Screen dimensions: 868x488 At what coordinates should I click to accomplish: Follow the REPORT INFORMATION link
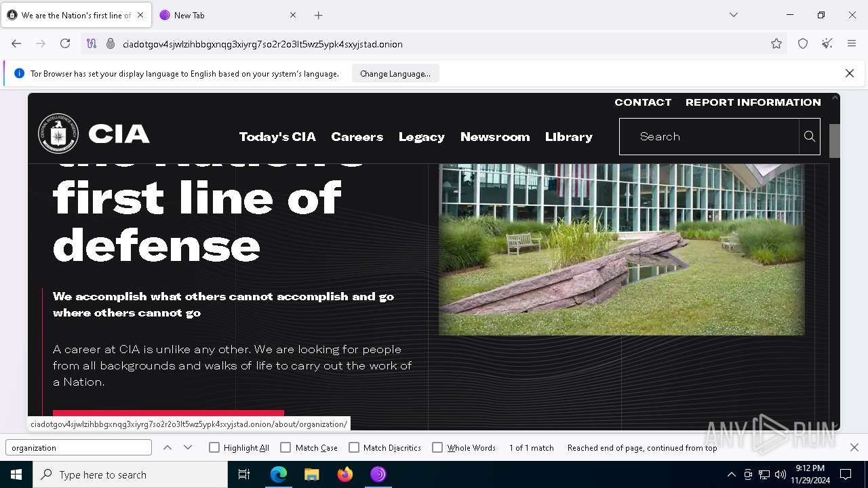753,102
